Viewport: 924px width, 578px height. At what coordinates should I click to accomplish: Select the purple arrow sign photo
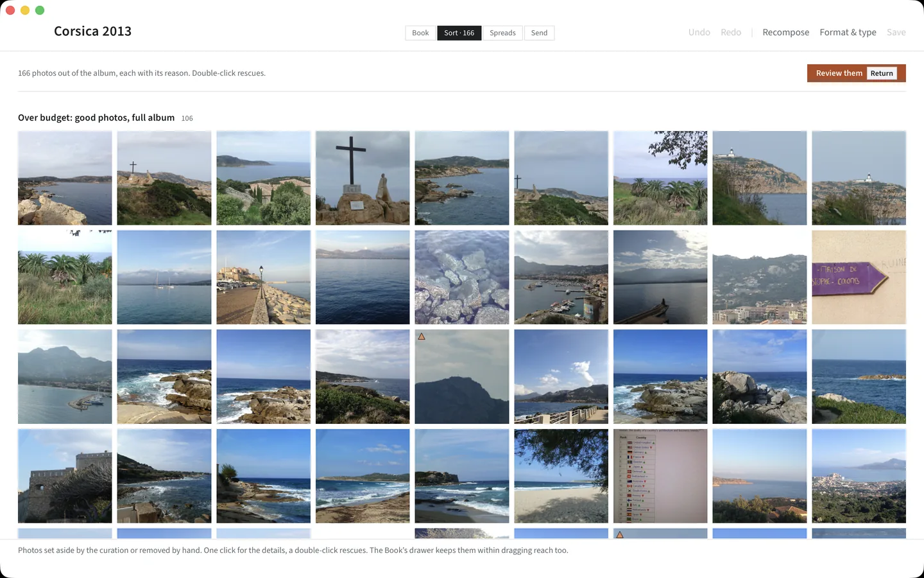(859, 277)
